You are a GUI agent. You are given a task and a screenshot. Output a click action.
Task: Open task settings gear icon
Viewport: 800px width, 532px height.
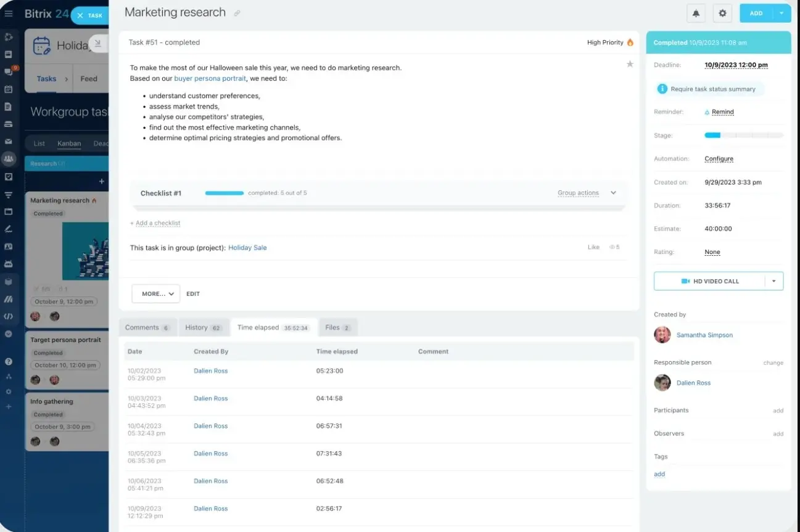(x=722, y=13)
